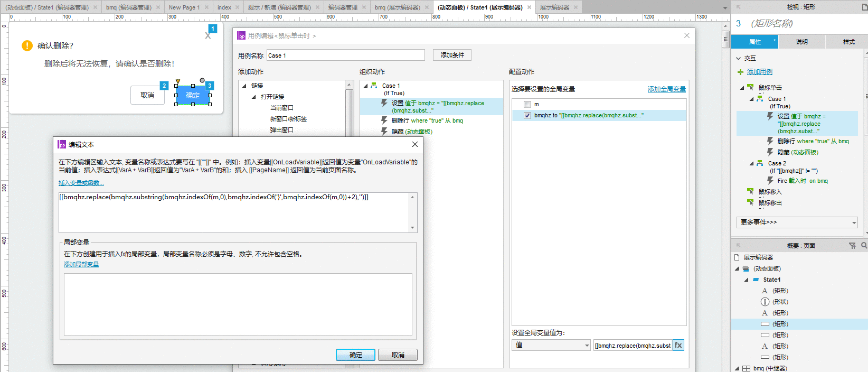Viewport: 868px width, 372px height.
Task: Click the X close icon on the confirm-delete panel
Action: (207, 36)
